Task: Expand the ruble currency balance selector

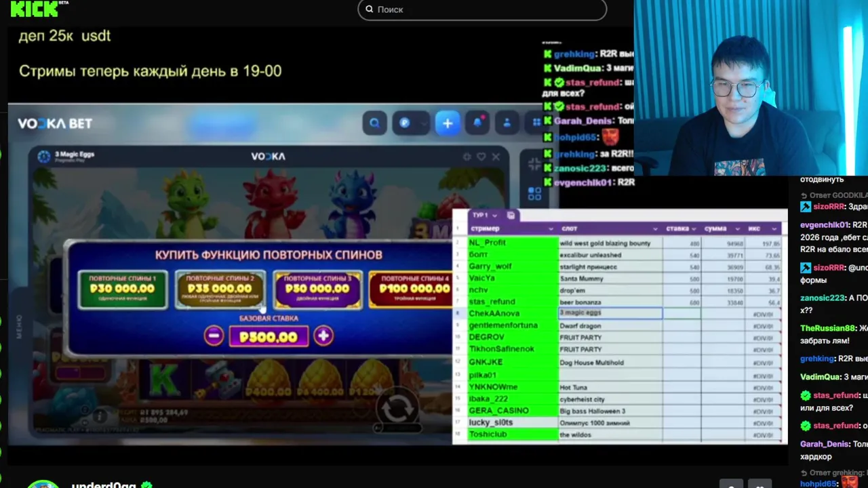Action: pyautogui.click(x=410, y=123)
